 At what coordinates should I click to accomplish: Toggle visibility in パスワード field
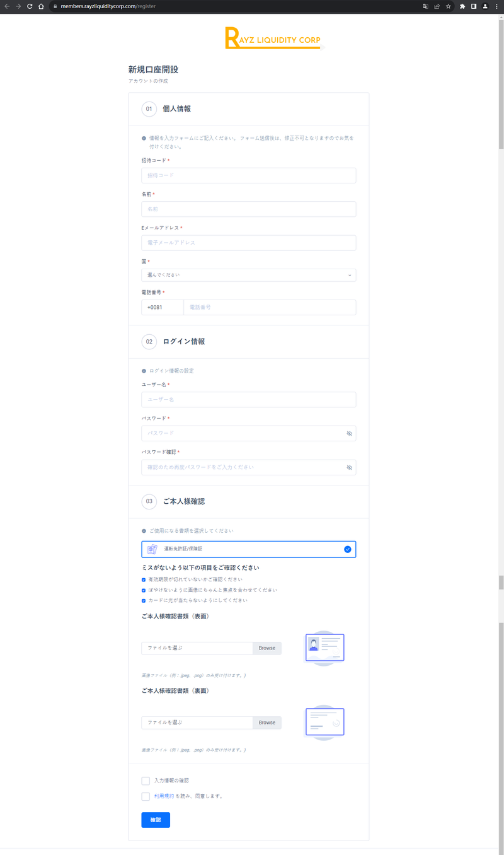pyautogui.click(x=349, y=434)
